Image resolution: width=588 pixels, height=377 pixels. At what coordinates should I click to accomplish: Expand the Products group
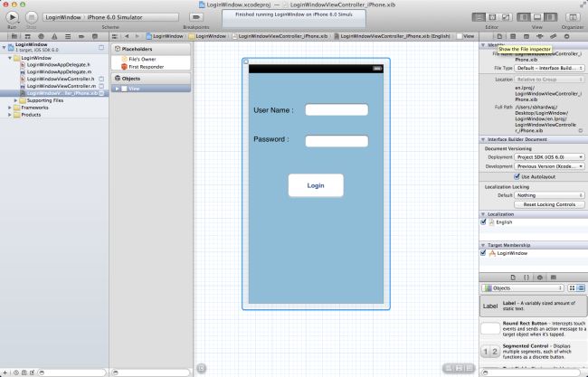(10, 115)
